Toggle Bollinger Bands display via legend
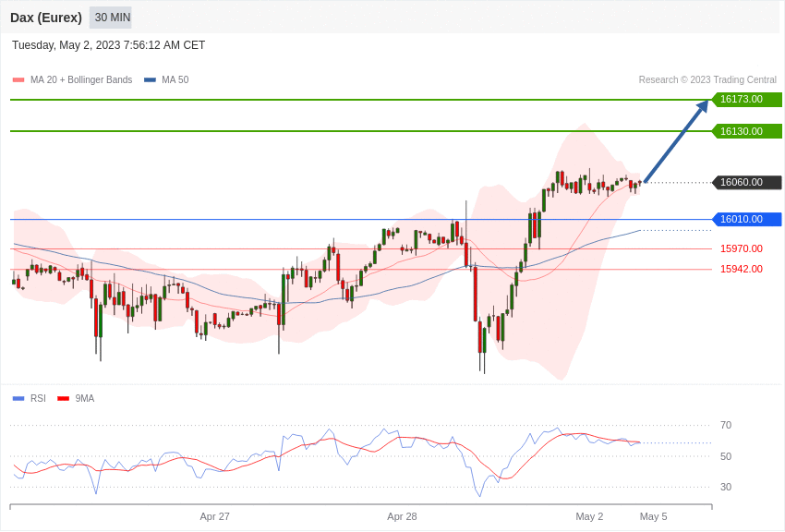 pos(17,79)
